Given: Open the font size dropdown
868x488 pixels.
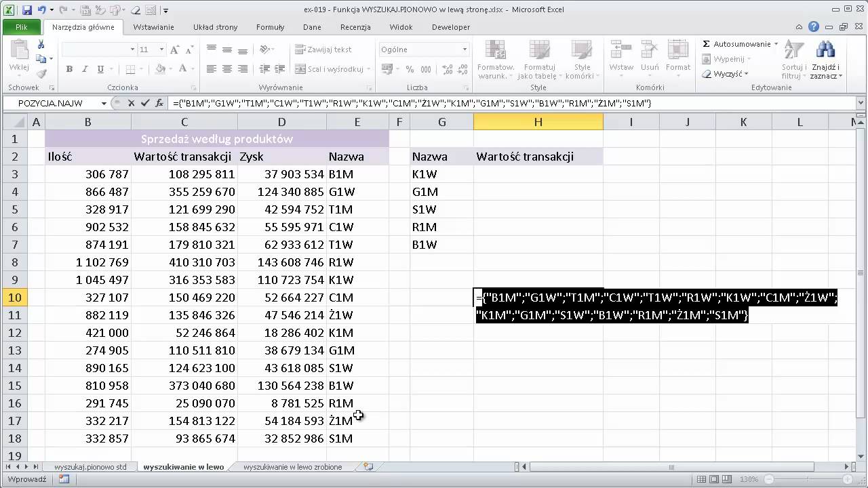Looking at the screenshot, I should point(161,49).
